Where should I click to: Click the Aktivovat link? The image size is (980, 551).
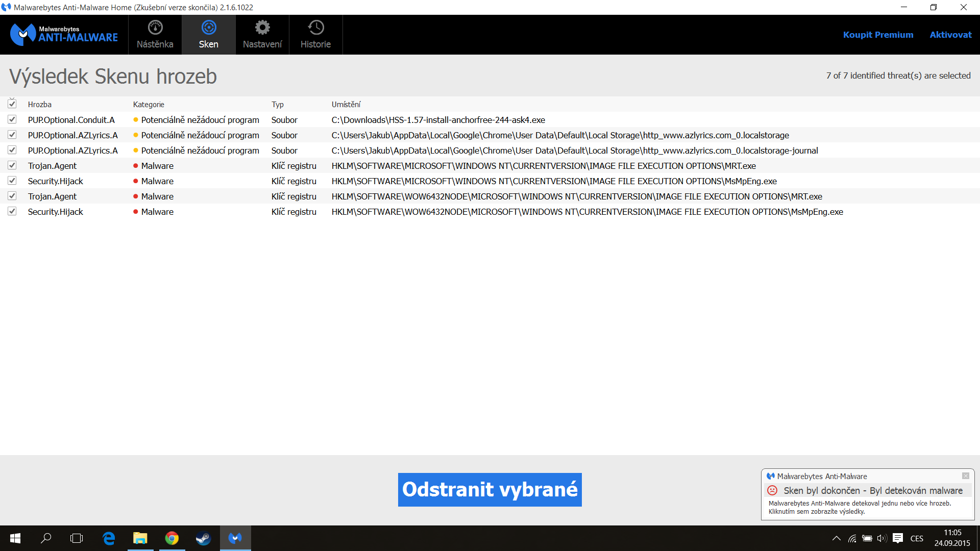[x=950, y=35]
